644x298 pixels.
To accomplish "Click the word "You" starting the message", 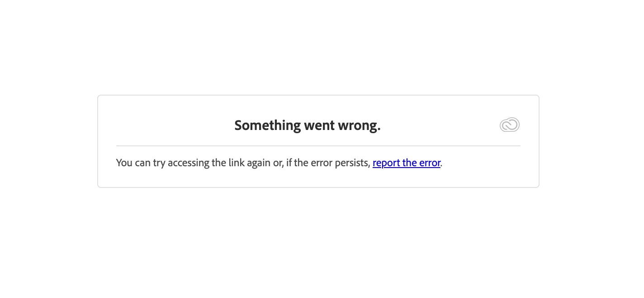I will 124,163.
